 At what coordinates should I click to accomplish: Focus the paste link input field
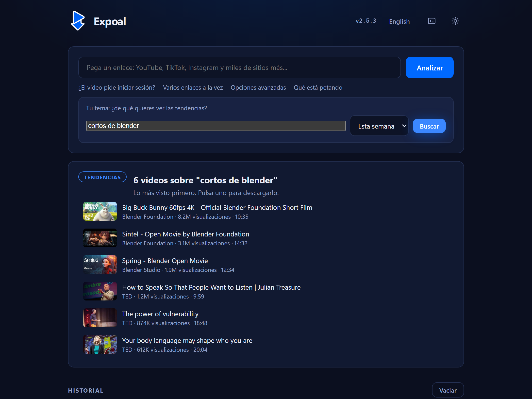pyautogui.click(x=239, y=67)
